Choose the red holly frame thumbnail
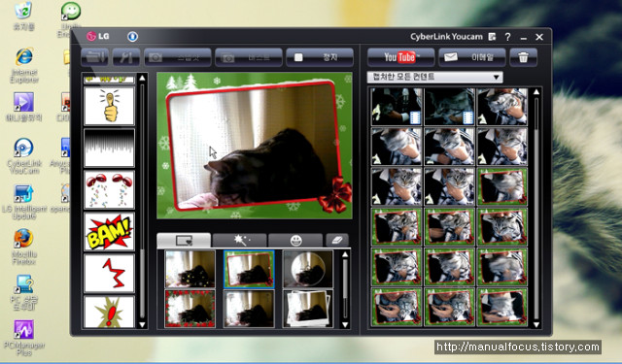The image size is (622, 364). 190,309
